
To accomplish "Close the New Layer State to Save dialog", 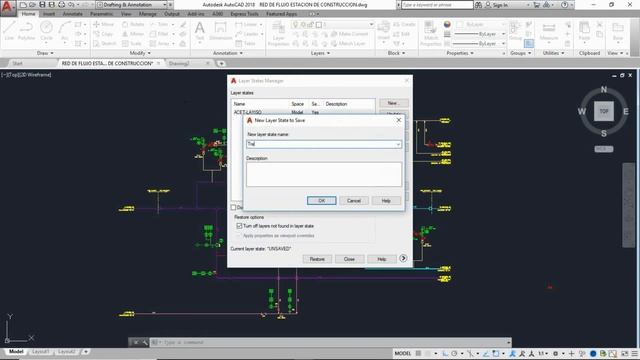I will pyautogui.click(x=399, y=120).
